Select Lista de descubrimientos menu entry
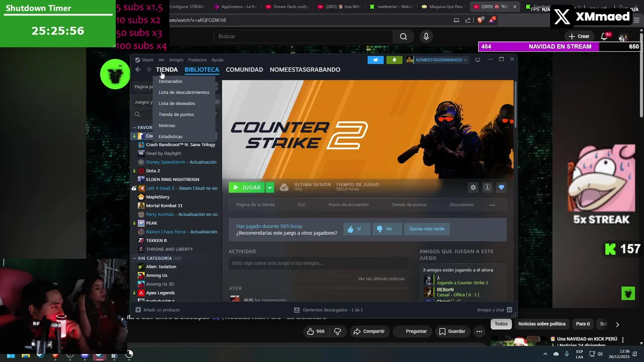644x362 pixels. click(x=184, y=92)
